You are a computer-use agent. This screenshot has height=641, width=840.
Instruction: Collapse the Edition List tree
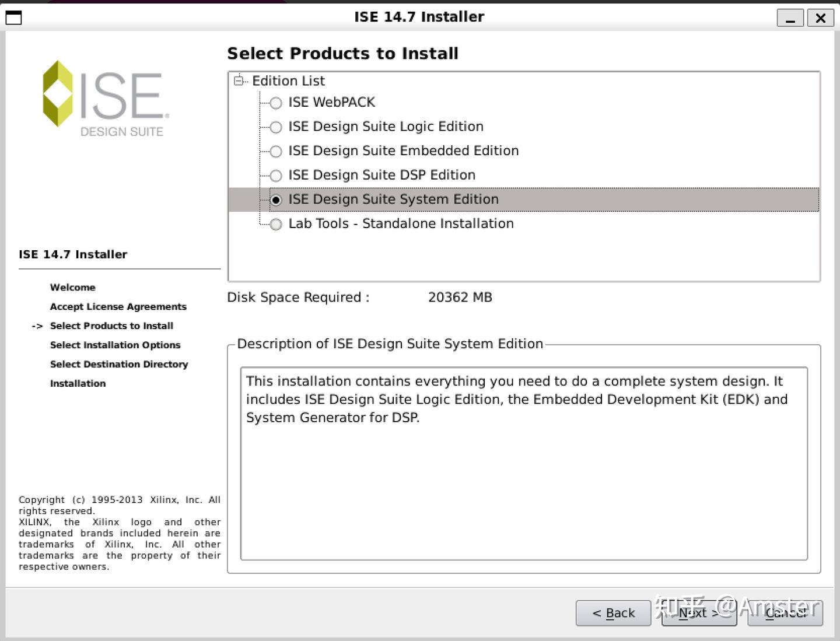tap(239, 80)
